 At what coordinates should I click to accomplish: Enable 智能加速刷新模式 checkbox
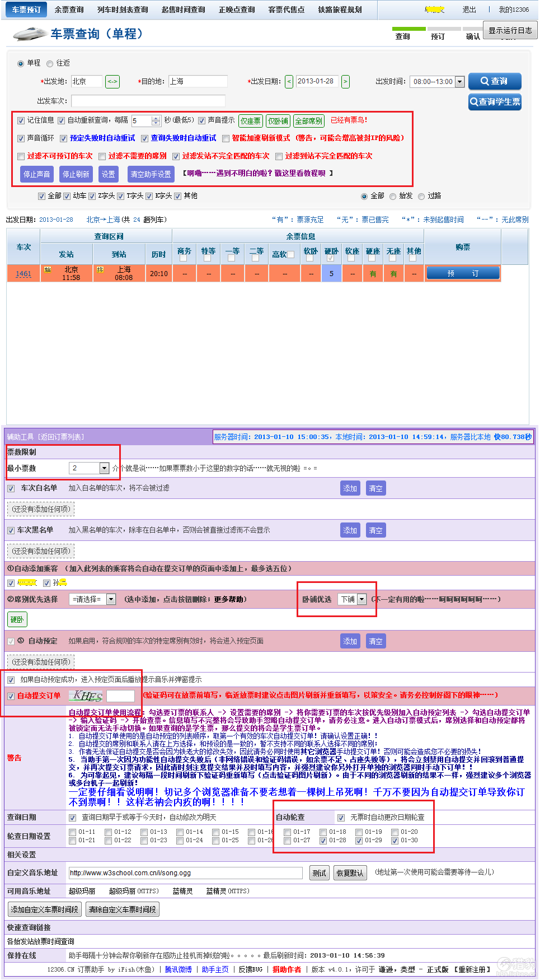(226, 138)
